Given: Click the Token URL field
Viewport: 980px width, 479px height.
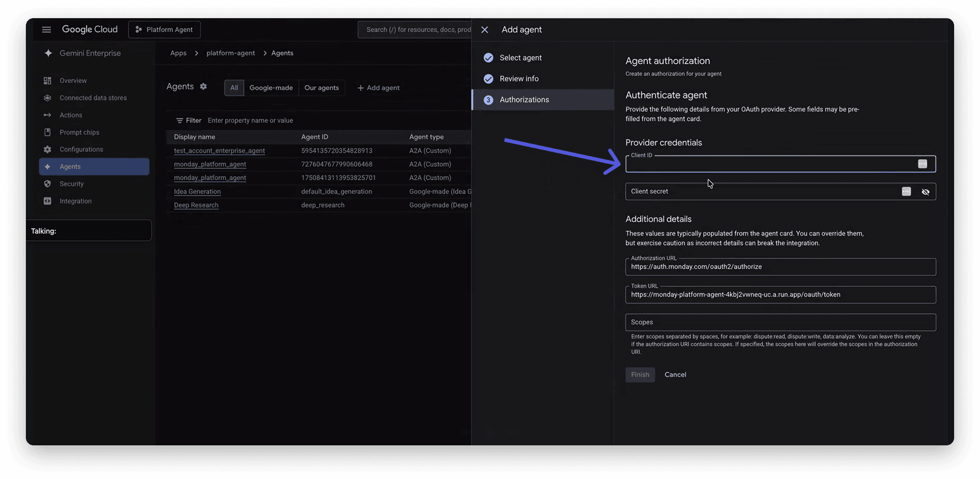Looking at the screenshot, I should click(781, 295).
